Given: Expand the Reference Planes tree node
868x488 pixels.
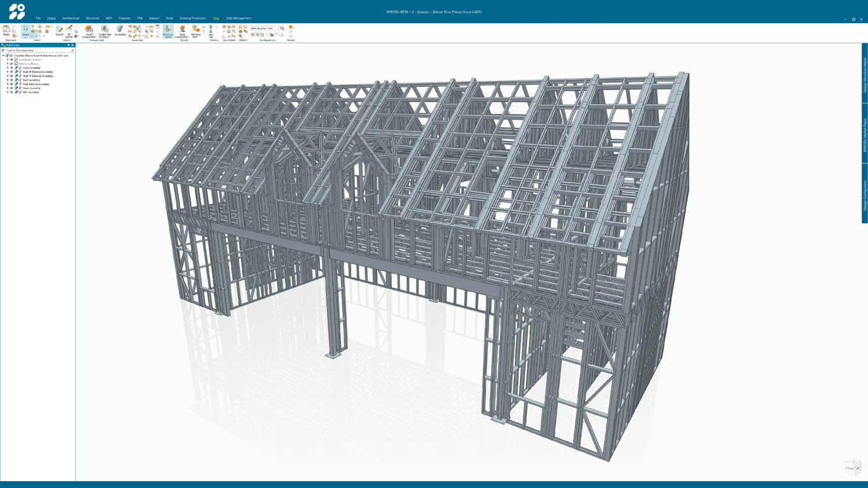Looking at the screenshot, I should (x=8, y=64).
